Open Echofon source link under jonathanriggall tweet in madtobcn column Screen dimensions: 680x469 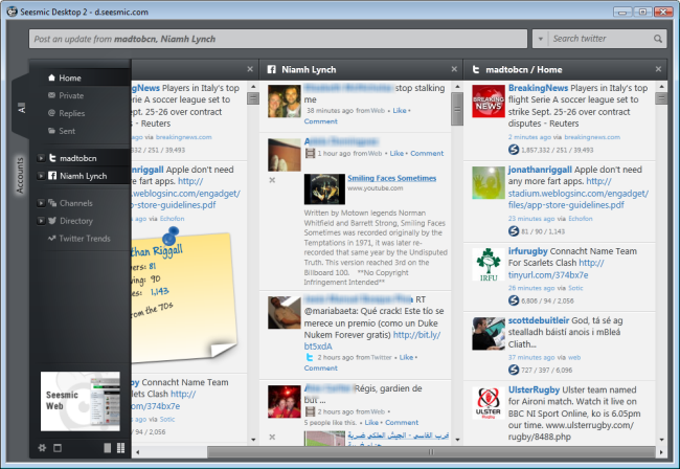pos(580,219)
